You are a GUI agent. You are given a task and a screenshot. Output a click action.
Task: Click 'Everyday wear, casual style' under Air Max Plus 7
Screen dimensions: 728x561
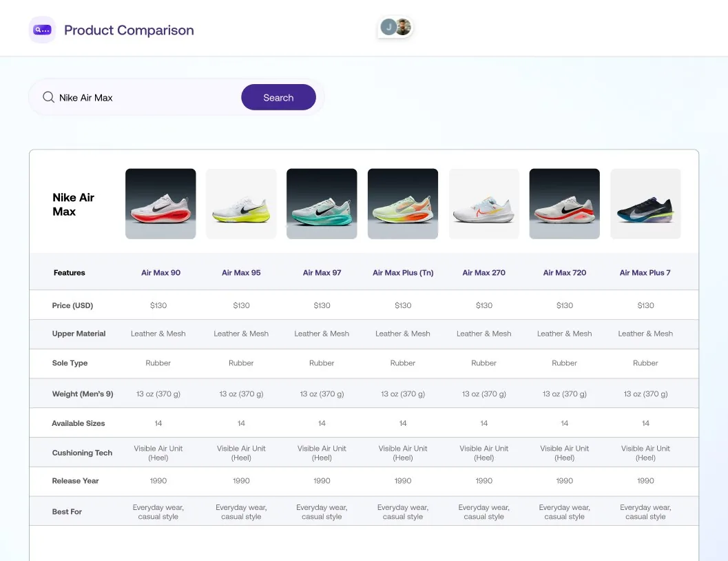point(645,512)
